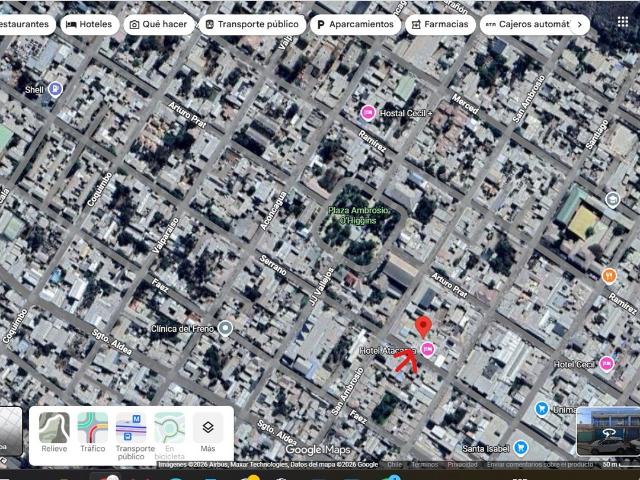Click the orange restaurant fork-and-knife marker
The height and width of the screenshot is (480, 640).
609,276
